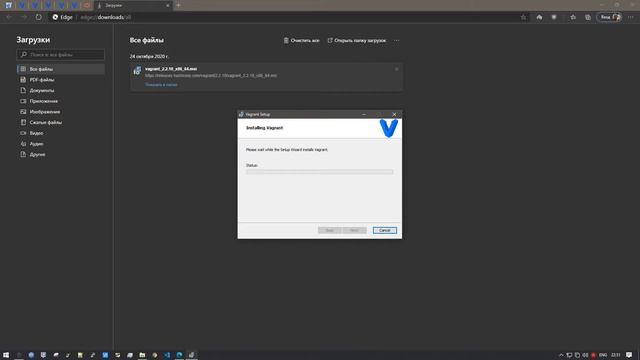
Task: Reload the Edge downloads page
Action: point(38,17)
